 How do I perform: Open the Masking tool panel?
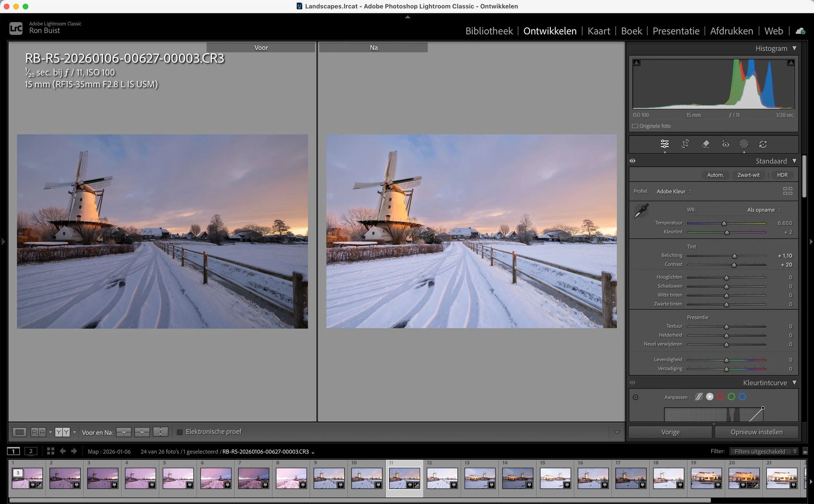pos(744,144)
